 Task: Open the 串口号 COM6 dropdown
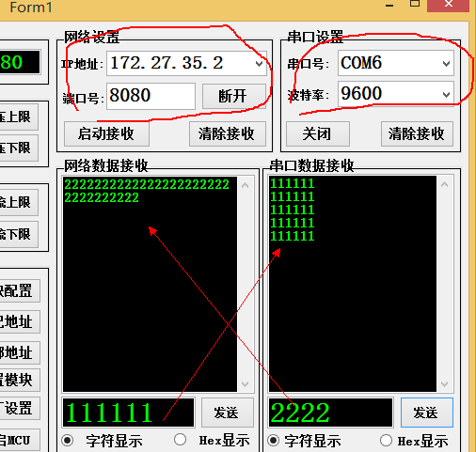click(x=446, y=64)
